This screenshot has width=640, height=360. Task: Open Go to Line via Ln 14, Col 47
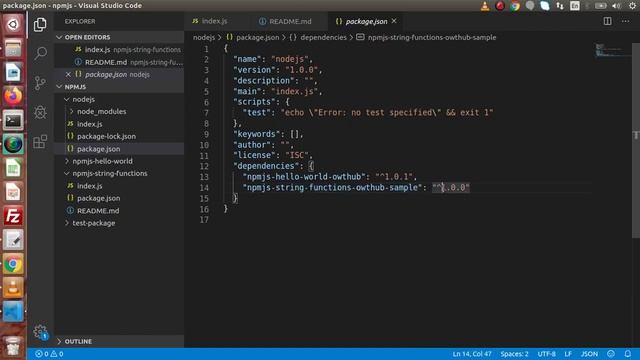point(472,354)
